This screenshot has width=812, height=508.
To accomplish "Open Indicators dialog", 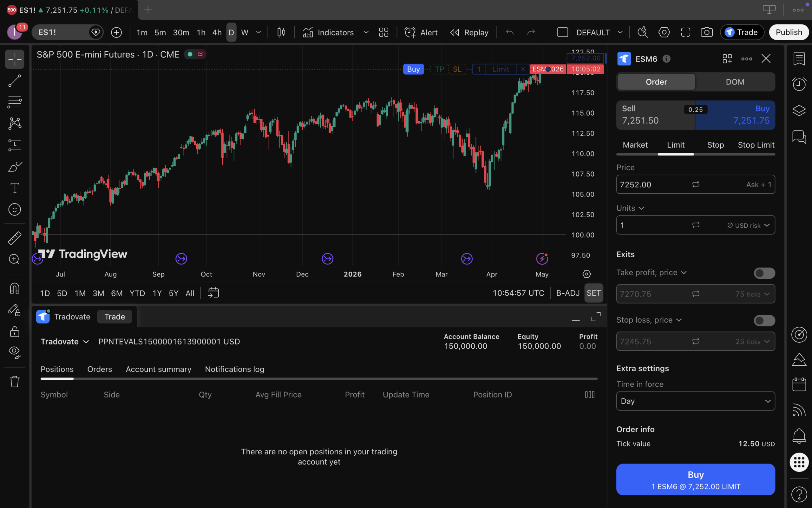I will pyautogui.click(x=328, y=32).
